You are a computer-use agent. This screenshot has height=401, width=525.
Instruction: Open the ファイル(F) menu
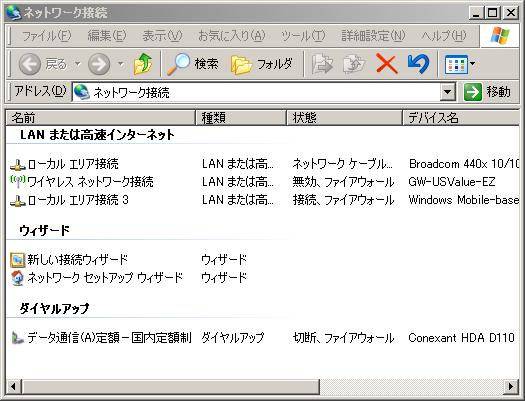pyautogui.click(x=47, y=35)
